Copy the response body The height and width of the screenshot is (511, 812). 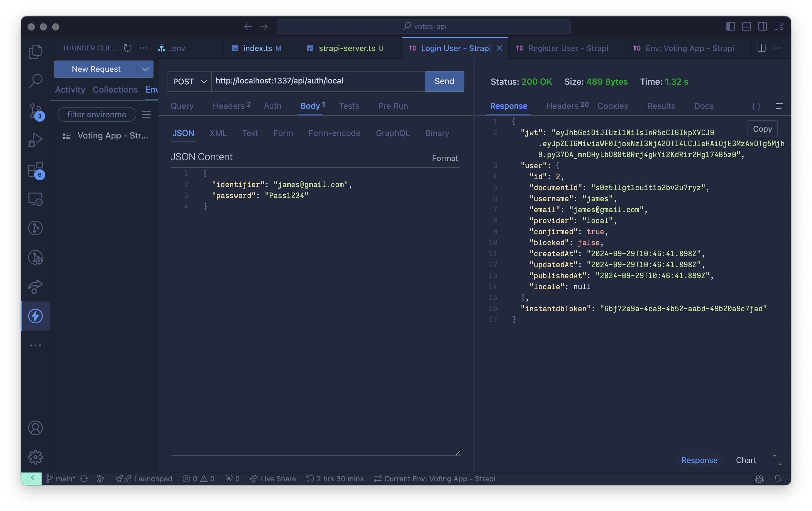(762, 129)
